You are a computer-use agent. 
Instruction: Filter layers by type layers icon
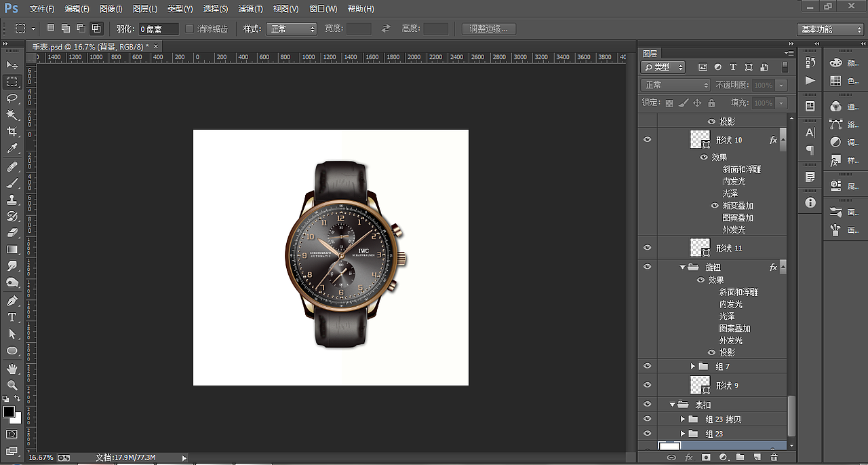pos(733,67)
